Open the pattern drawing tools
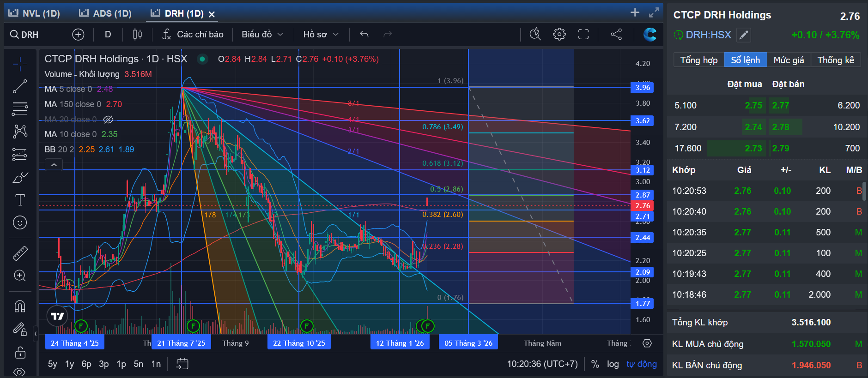The image size is (868, 378). click(x=20, y=132)
